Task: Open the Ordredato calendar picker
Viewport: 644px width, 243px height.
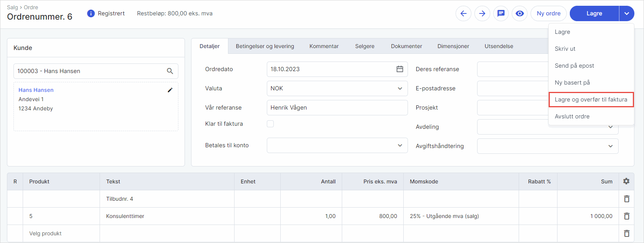Action: coord(400,69)
